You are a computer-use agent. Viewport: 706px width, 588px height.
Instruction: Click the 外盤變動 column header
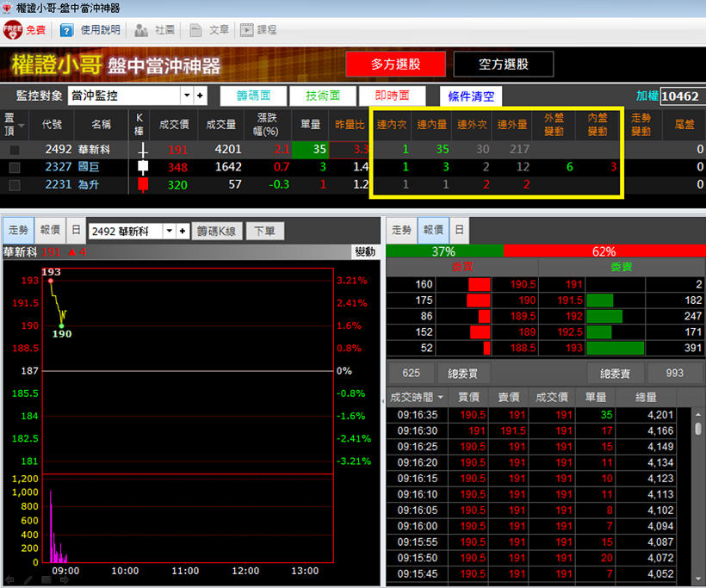pos(554,125)
